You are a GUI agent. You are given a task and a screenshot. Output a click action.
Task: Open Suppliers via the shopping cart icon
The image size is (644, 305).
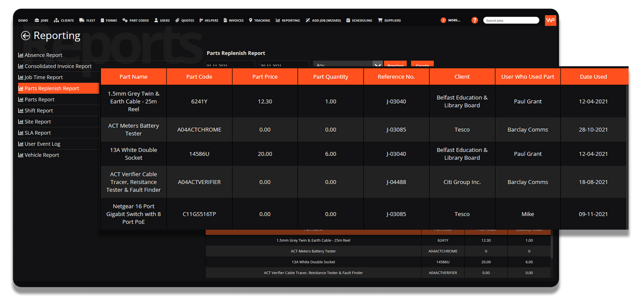[x=389, y=20]
